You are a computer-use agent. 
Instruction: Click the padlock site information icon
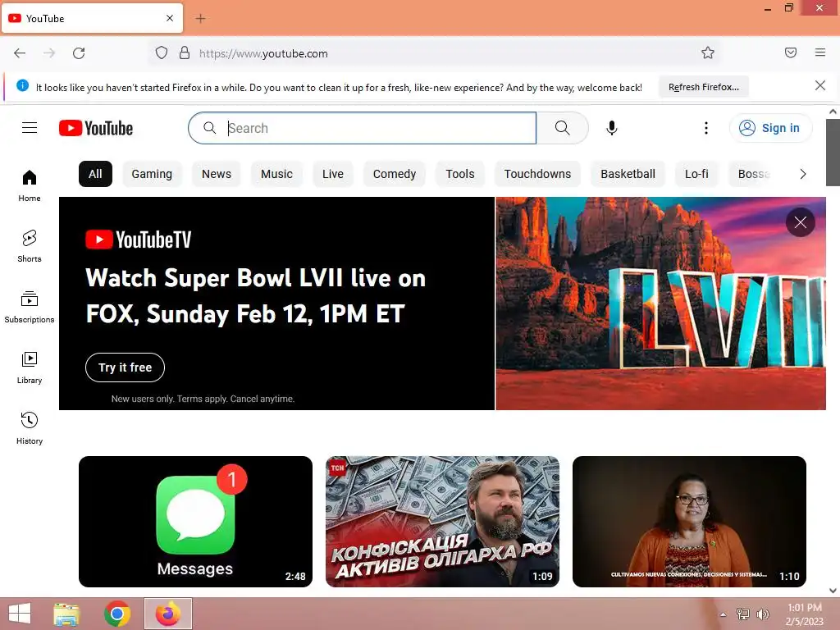(x=185, y=53)
